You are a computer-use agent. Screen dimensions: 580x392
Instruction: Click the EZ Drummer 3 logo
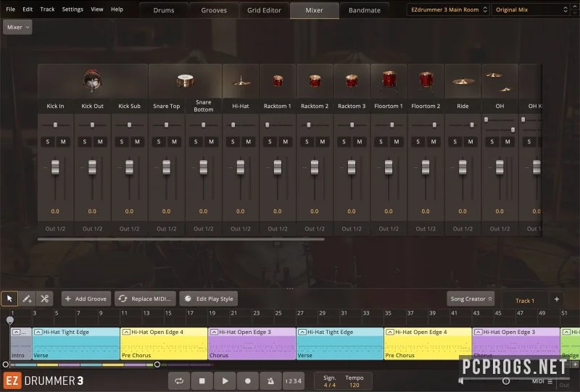coord(43,381)
